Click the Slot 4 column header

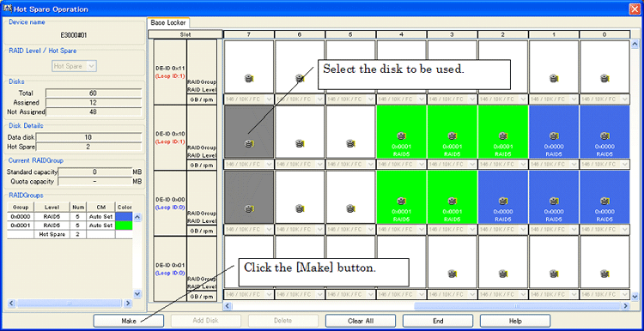pos(401,34)
